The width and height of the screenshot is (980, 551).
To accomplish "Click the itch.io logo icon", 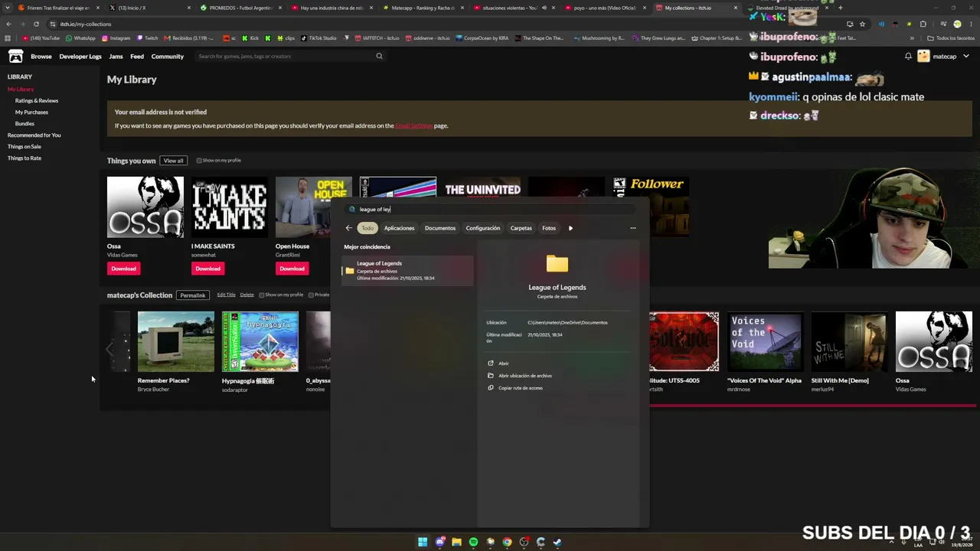I will (x=15, y=56).
